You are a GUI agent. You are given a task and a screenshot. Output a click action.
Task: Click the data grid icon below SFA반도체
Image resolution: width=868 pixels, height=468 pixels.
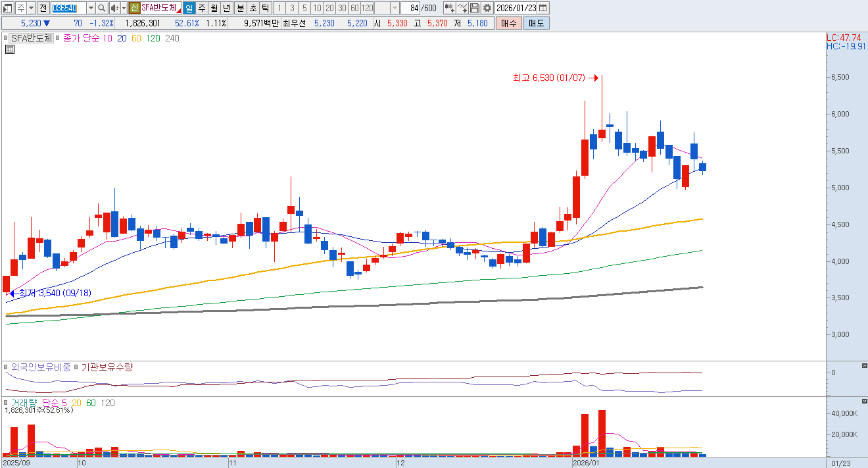(x=10, y=50)
